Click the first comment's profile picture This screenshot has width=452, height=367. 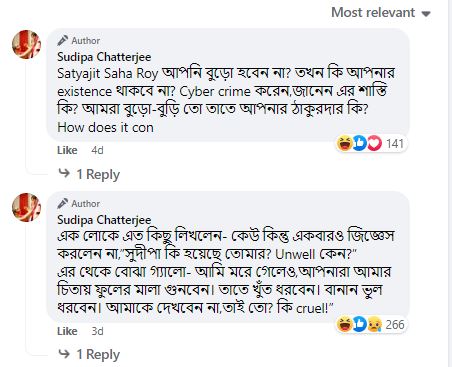coord(27,44)
